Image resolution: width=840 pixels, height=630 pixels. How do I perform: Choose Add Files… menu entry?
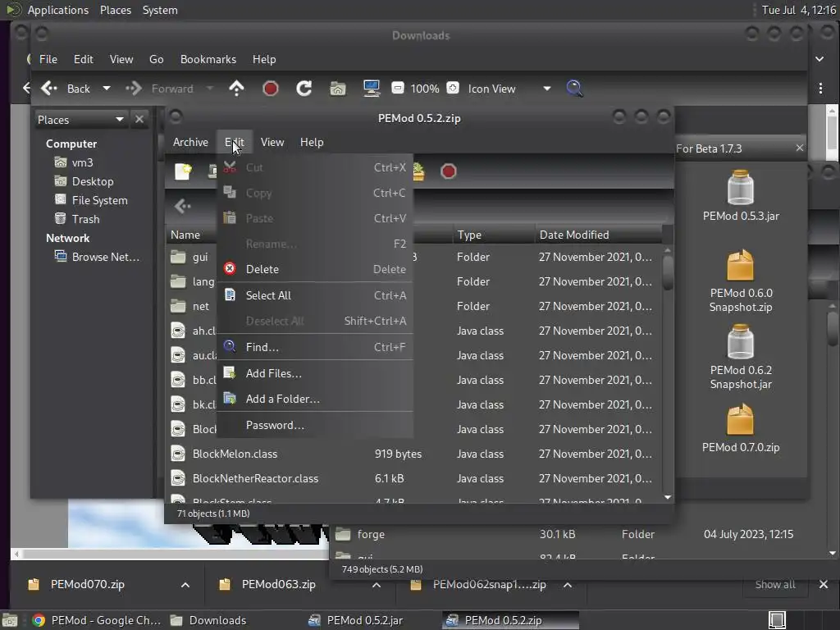pos(315,373)
